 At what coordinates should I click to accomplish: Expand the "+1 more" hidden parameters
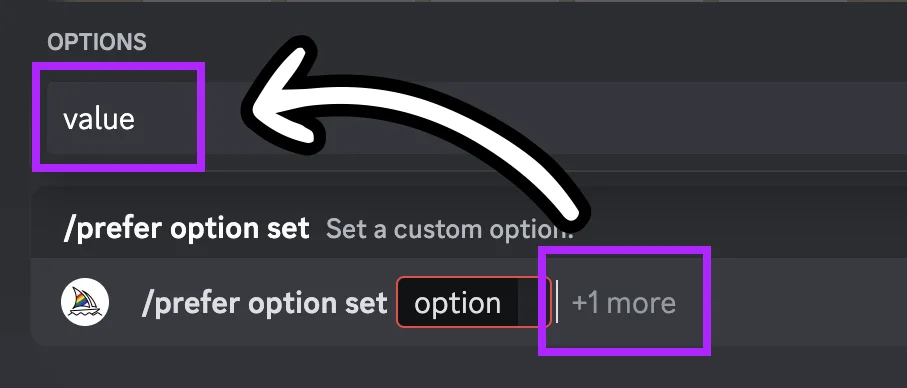(623, 303)
